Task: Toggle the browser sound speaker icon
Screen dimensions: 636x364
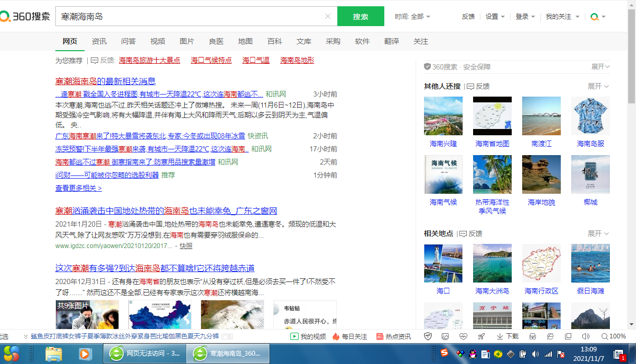Action: 586,336
